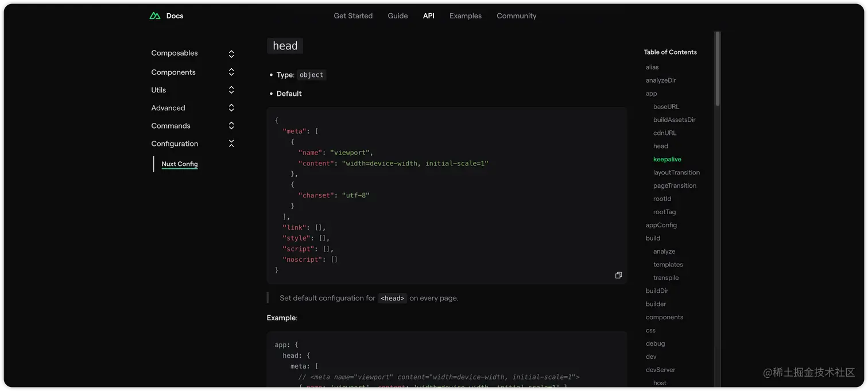Open the API nav item
The height and width of the screenshot is (391, 868).
[x=429, y=16]
